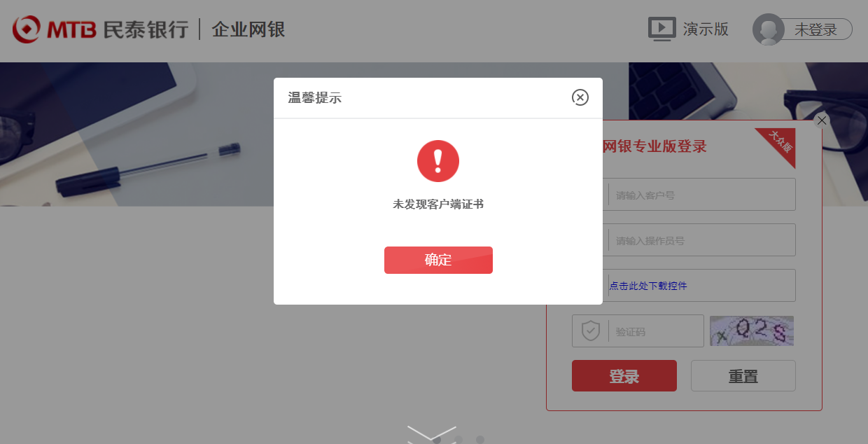Click the downward chevron arrow below banner
This screenshot has width=868, height=444.
pyautogui.click(x=432, y=434)
